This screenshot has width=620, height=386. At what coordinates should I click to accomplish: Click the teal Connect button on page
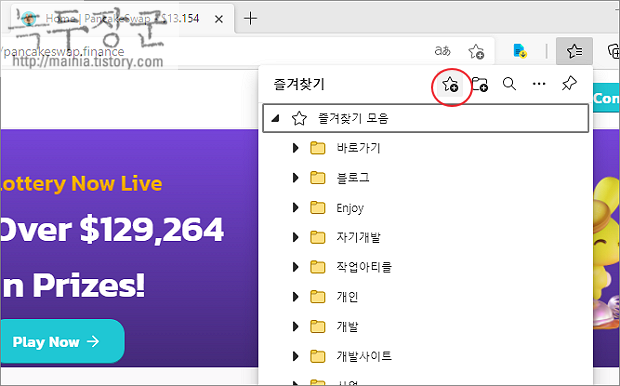607,98
